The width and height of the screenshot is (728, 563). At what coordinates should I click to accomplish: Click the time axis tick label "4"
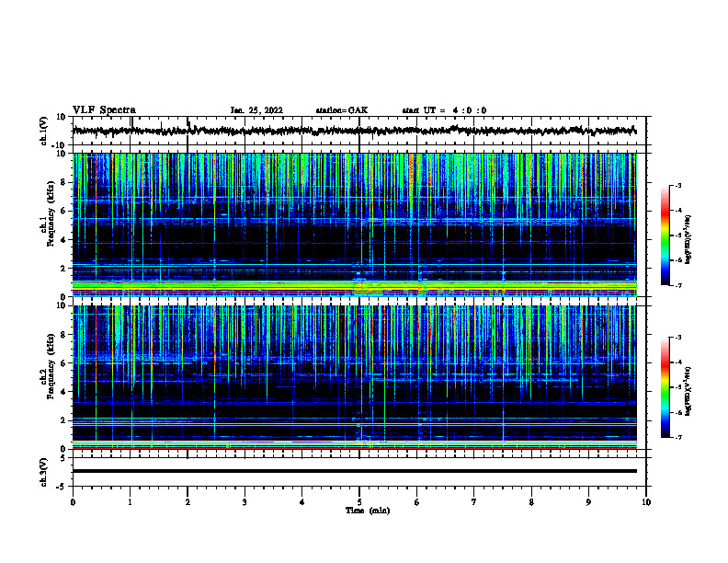302,502
